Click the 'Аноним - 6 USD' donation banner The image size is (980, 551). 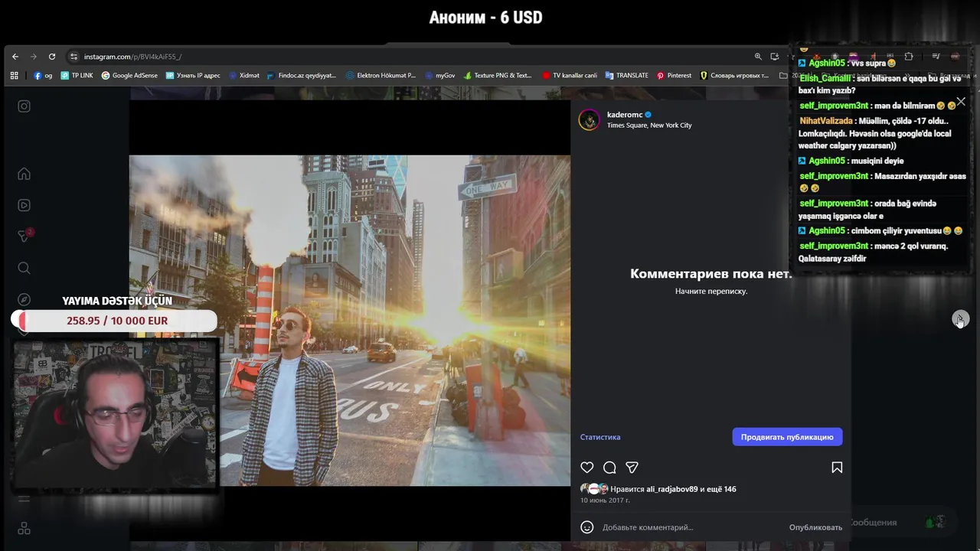(x=486, y=18)
